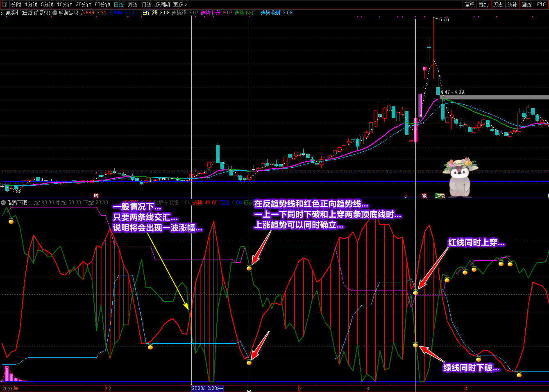Click the golden egg at 绿线同时下破 arrow
This screenshot has width=549, height=392.
[415, 345]
